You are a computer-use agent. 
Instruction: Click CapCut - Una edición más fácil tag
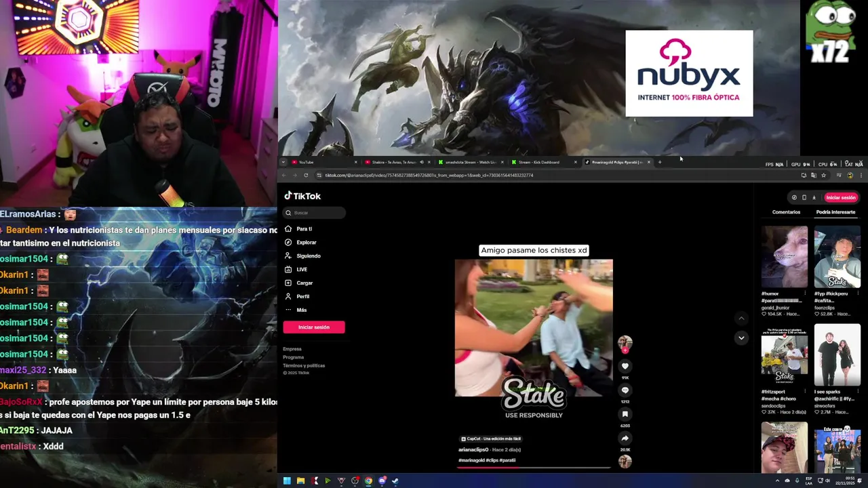click(x=491, y=439)
